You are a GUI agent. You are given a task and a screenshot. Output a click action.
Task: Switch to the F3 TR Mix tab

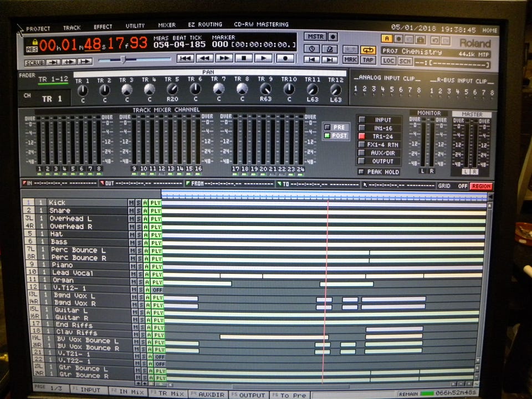click(x=168, y=393)
